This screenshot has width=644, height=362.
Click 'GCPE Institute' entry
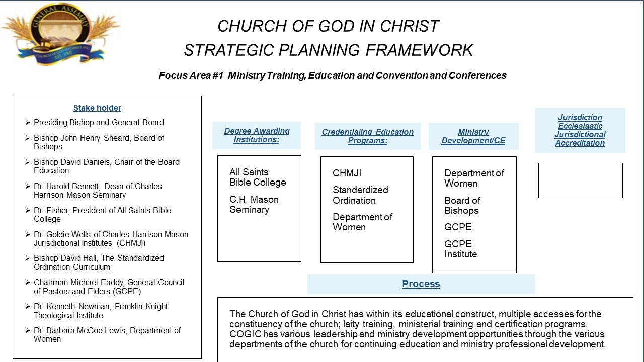coord(460,249)
